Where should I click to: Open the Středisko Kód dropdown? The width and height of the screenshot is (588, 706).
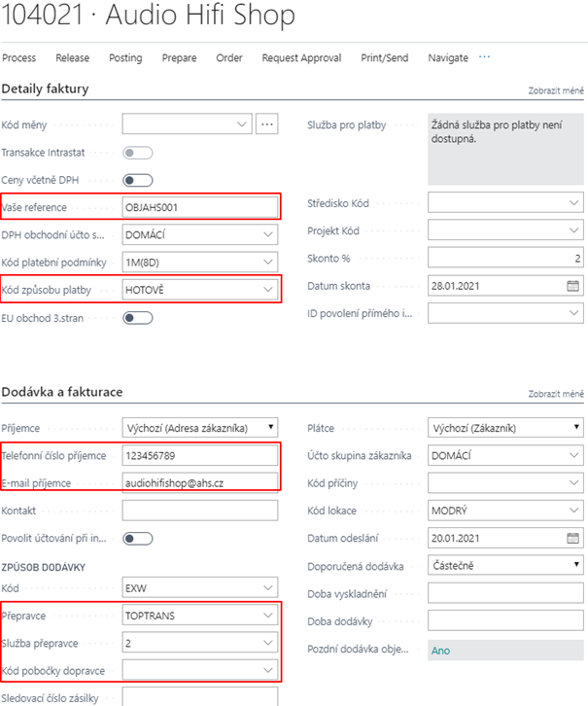pyautogui.click(x=573, y=204)
